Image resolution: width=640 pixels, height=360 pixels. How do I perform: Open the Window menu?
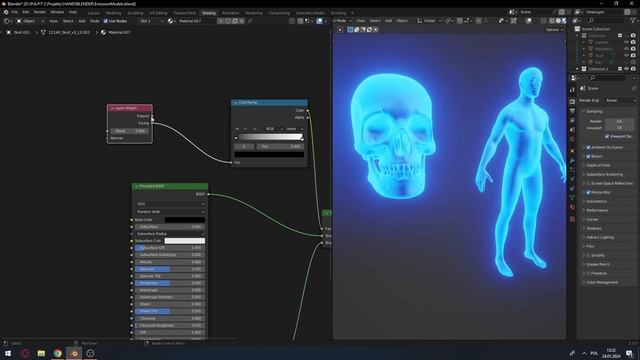[x=57, y=12]
